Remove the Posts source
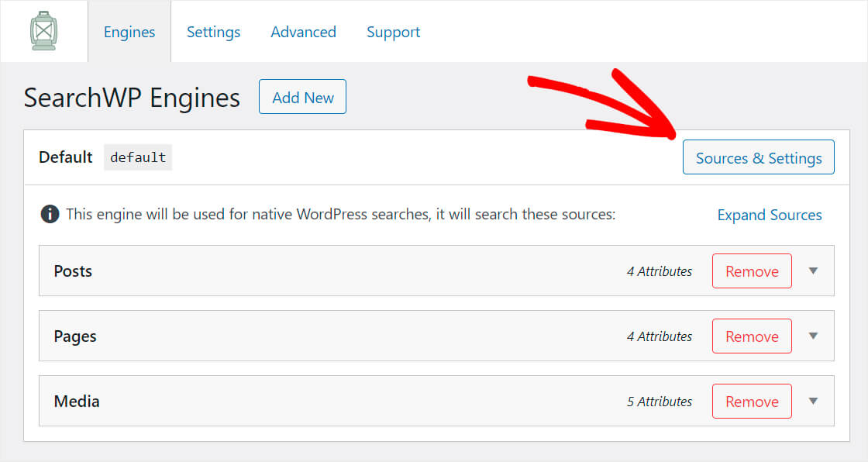The width and height of the screenshot is (868, 462). click(752, 271)
